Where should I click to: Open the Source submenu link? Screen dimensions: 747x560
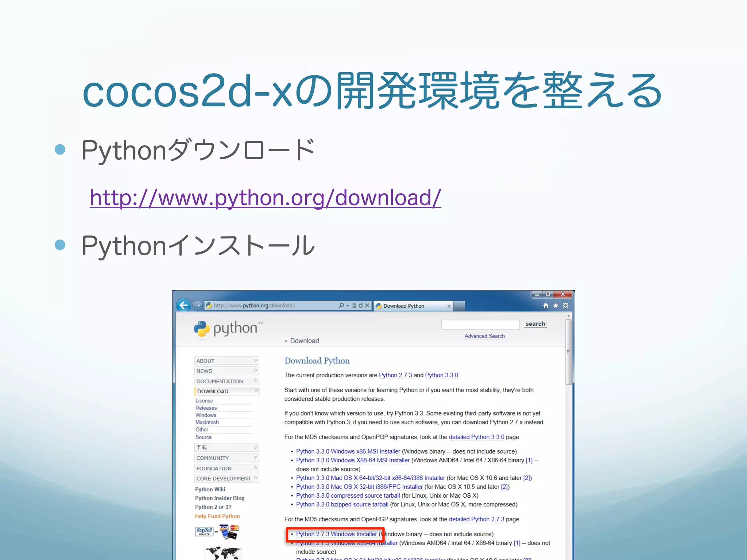tap(203, 437)
